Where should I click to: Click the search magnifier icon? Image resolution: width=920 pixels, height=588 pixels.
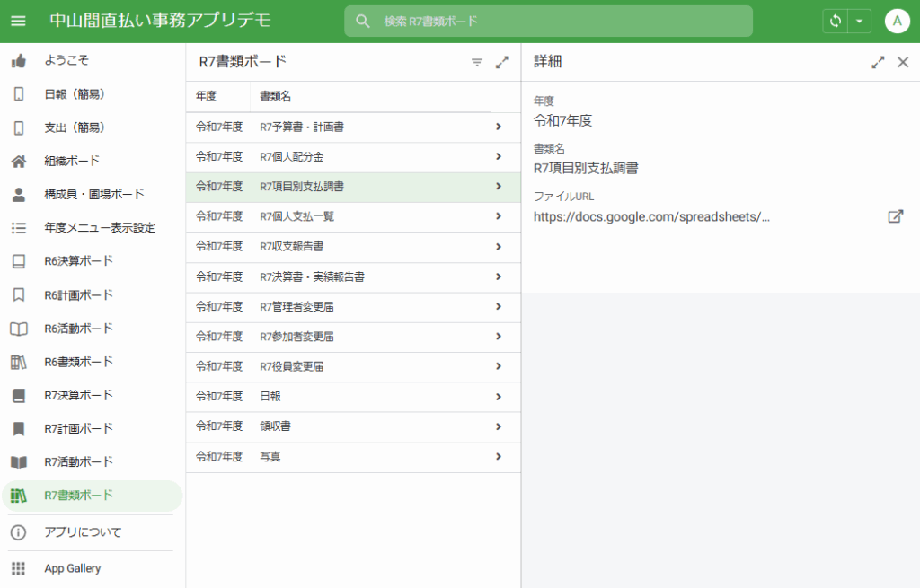coord(363,22)
